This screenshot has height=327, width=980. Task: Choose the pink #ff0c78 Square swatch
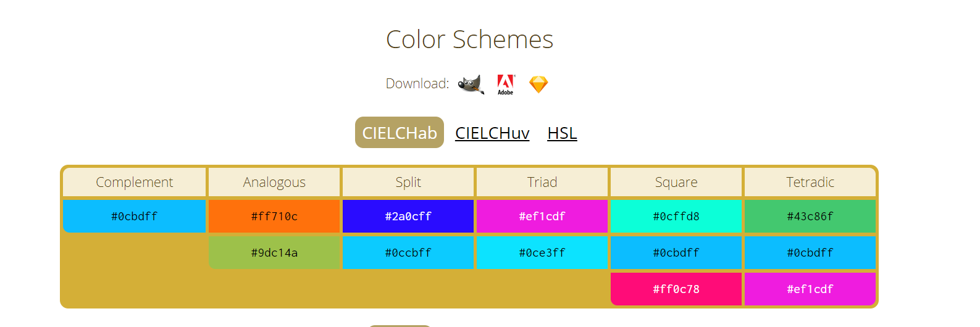point(676,289)
